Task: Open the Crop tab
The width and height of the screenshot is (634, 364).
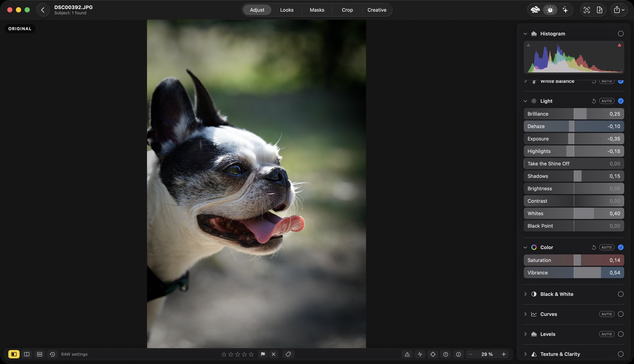Action: (x=347, y=10)
